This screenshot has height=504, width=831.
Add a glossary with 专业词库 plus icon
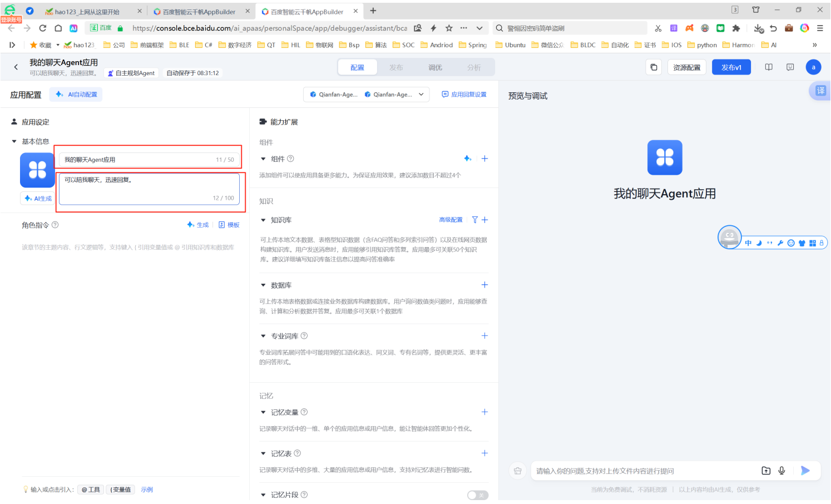pos(484,335)
